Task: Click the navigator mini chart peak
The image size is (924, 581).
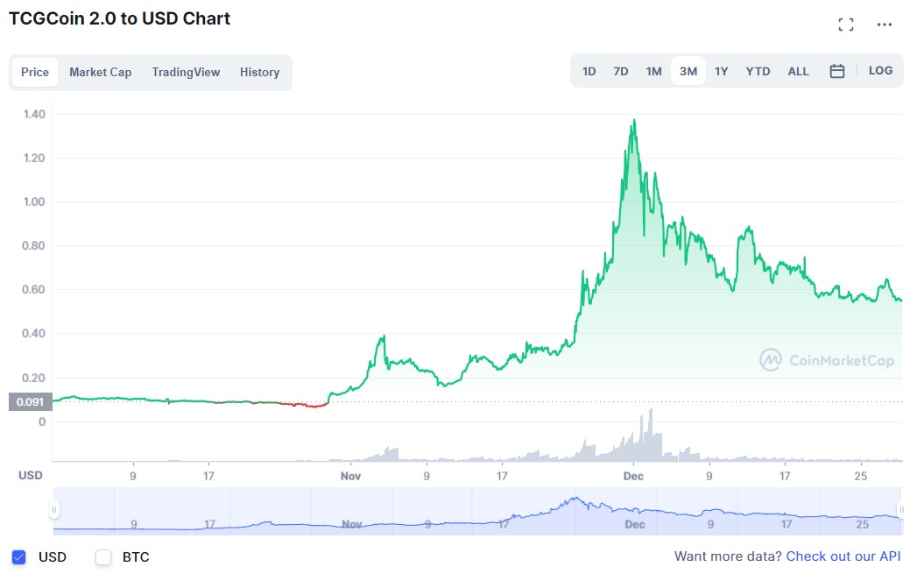Action: (575, 499)
